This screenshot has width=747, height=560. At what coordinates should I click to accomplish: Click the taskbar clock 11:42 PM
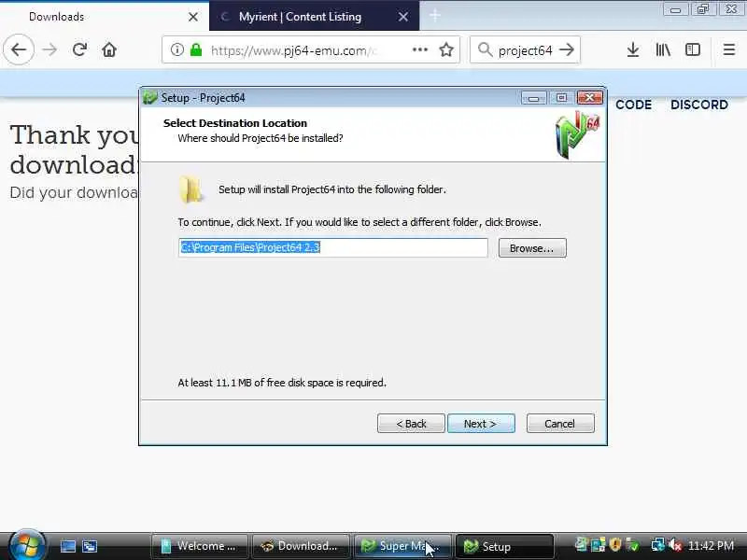[711, 545]
